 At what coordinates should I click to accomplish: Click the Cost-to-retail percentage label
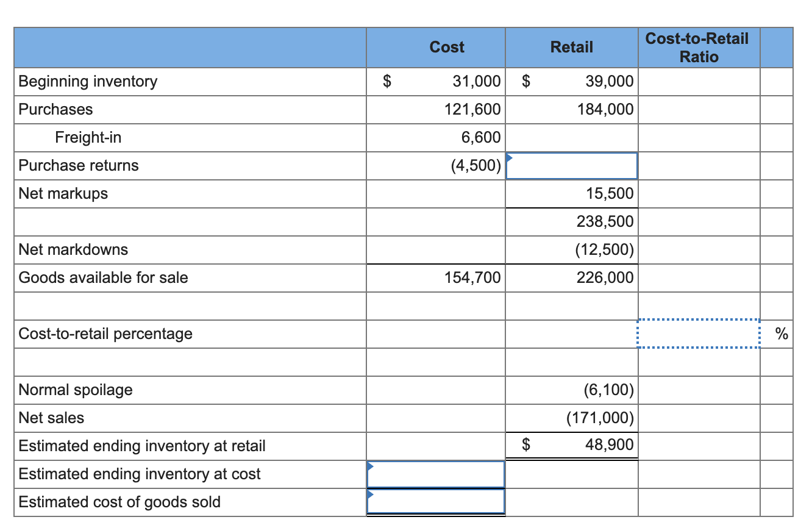(105, 334)
